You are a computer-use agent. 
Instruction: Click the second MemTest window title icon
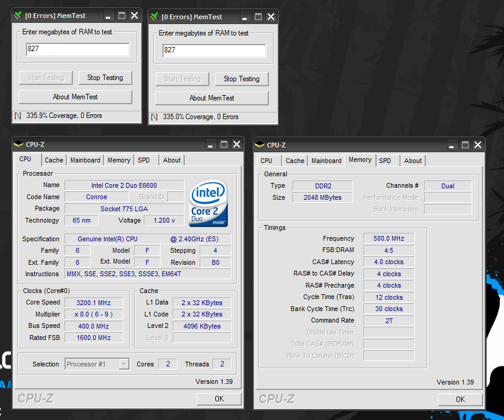pos(155,17)
